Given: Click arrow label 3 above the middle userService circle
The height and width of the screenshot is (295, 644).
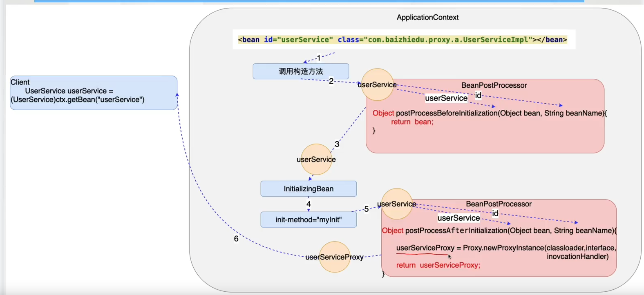Looking at the screenshot, I should click(x=337, y=144).
